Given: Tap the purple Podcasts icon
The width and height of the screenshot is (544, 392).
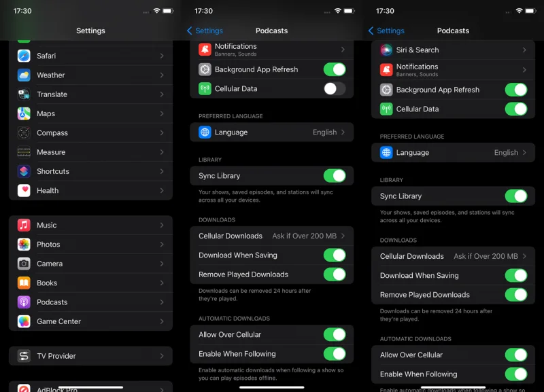Looking at the screenshot, I should point(24,302).
